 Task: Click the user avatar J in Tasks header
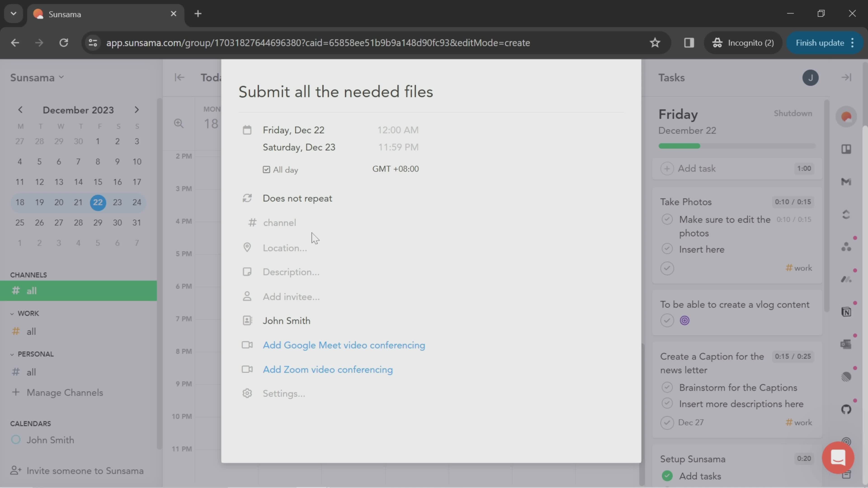[810, 78]
